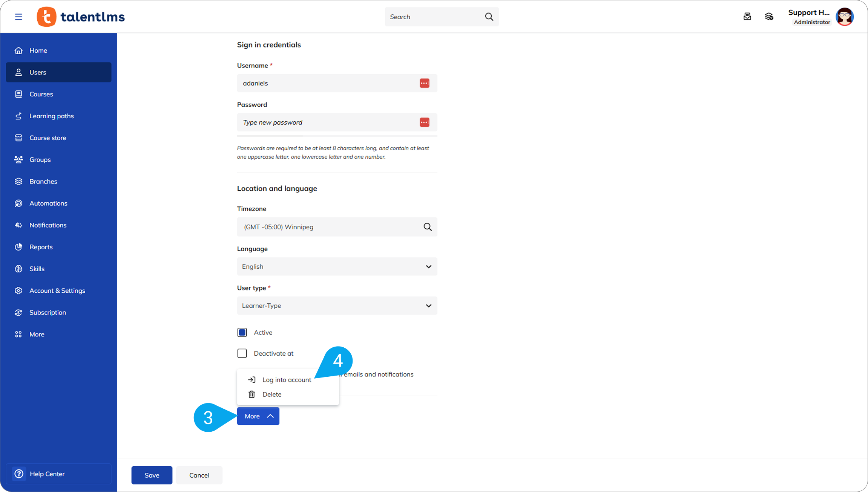
Task: Click the Cancel button
Action: (199, 475)
